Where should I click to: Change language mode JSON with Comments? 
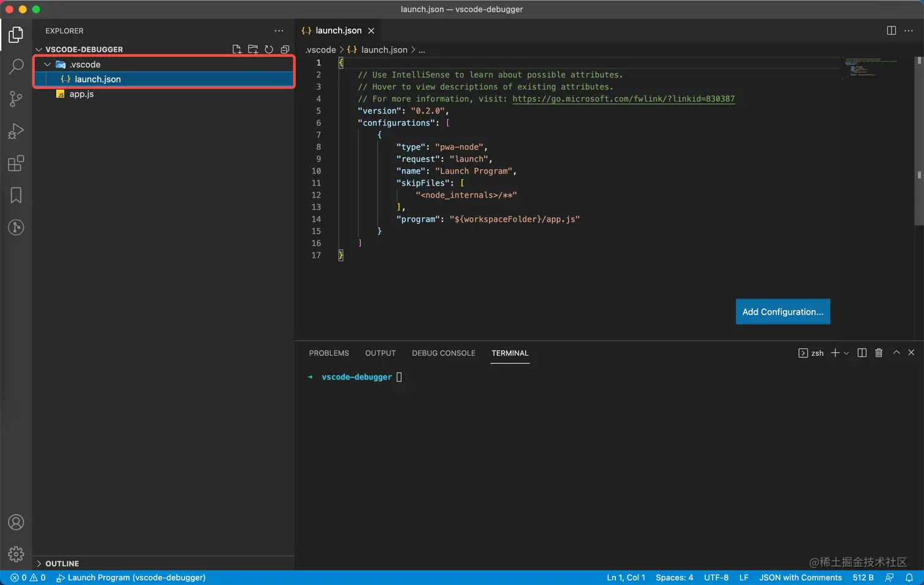tap(801, 578)
